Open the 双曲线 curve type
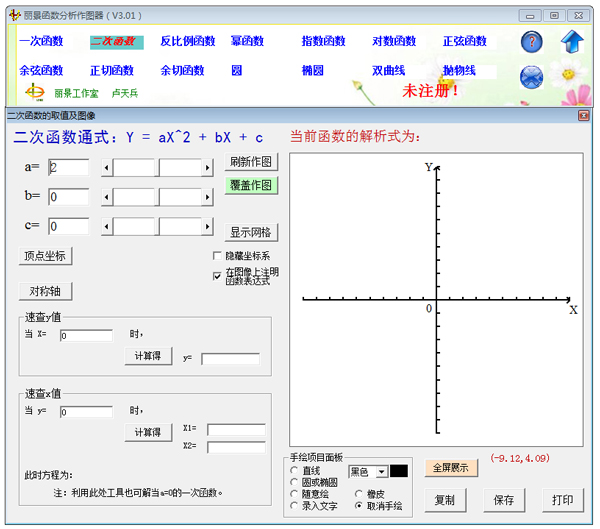The height and width of the screenshot is (529, 600). (388, 70)
